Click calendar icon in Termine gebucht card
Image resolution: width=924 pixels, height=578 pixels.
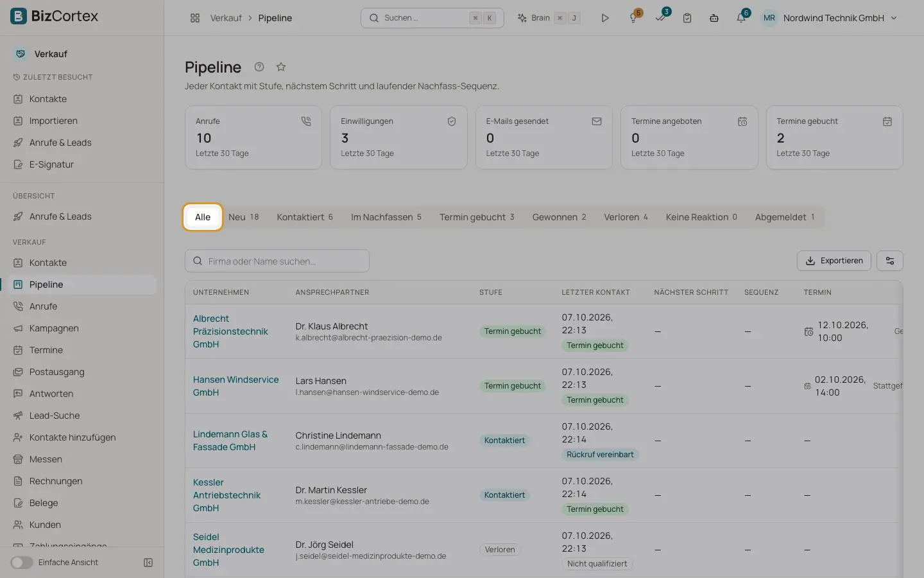(x=887, y=121)
